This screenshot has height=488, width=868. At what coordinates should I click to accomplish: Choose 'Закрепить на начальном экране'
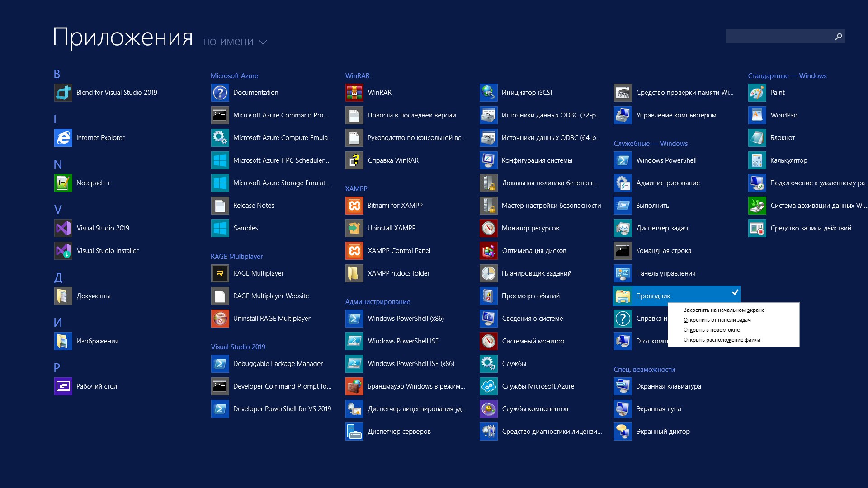click(x=724, y=310)
